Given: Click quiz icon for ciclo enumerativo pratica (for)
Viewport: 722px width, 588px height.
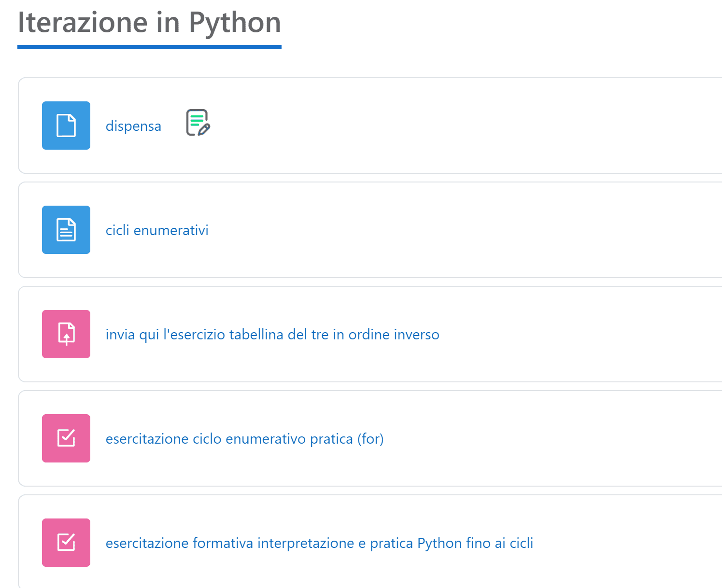Looking at the screenshot, I should click(x=66, y=438).
